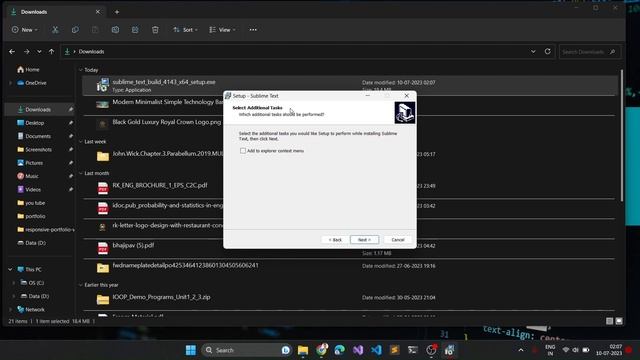
Task: Select Black Gold Luxury Royal Crown Logo.png
Action: pos(167,122)
